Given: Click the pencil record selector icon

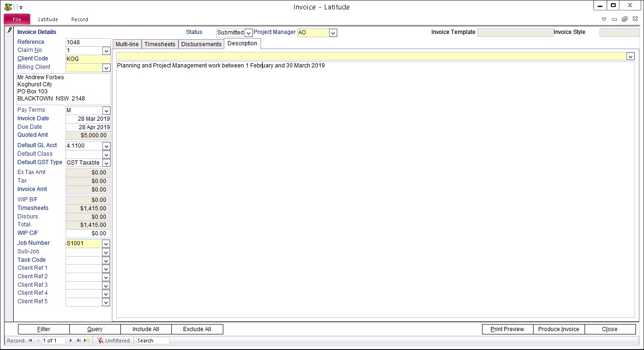Looking at the screenshot, I should point(9,31).
